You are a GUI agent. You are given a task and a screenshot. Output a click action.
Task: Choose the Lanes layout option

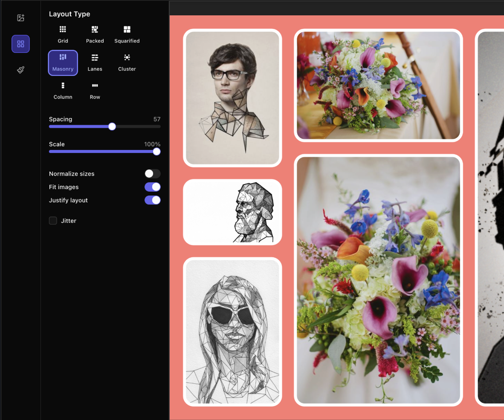click(95, 63)
